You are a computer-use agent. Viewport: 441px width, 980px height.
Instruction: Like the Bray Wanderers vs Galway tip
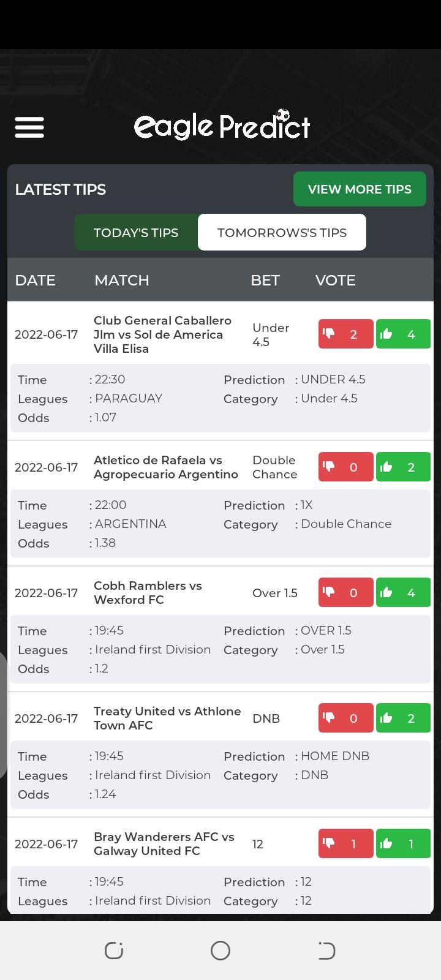tap(403, 843)
